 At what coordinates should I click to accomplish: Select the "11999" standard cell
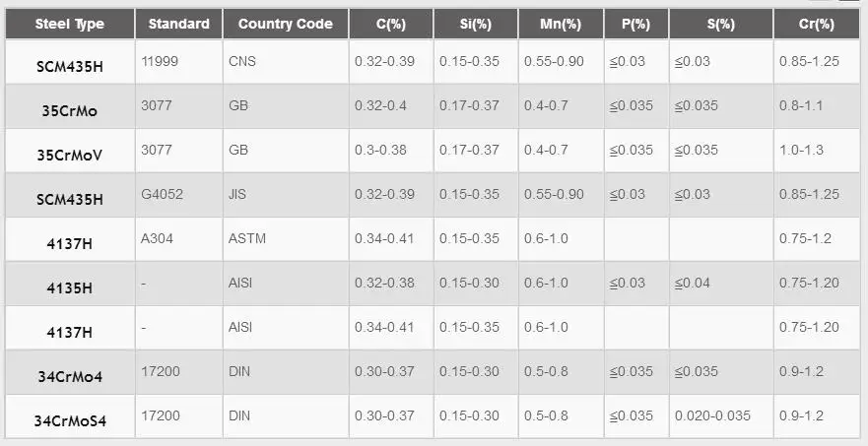click(x=160, y=61)
